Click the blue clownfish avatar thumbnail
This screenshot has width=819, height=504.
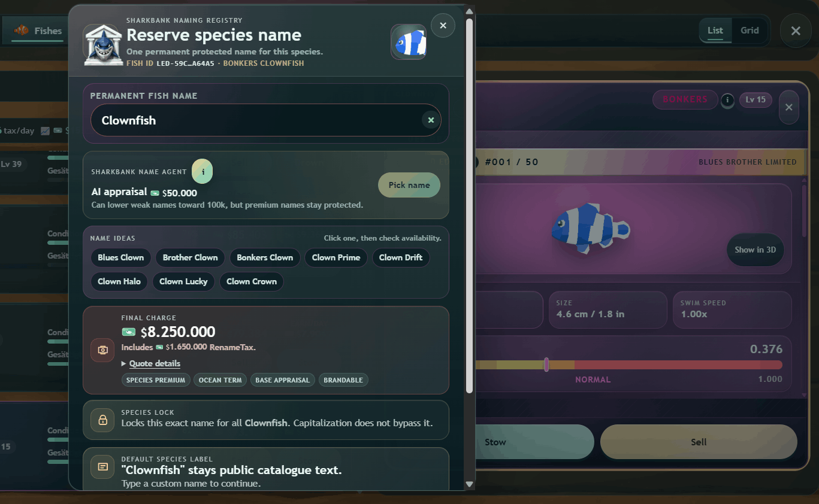(409, 42)
